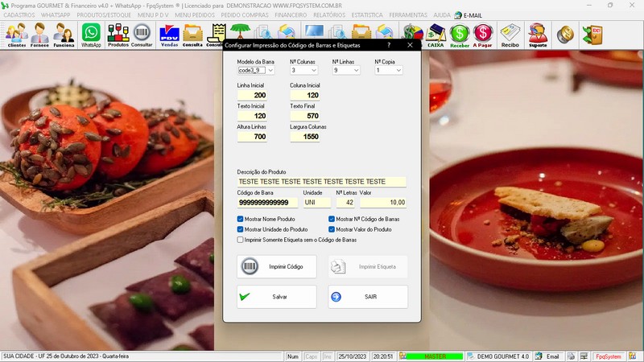
Task: Open the Nº Copia dropdown
Action: pyautogui.click(x=398, y=70)
